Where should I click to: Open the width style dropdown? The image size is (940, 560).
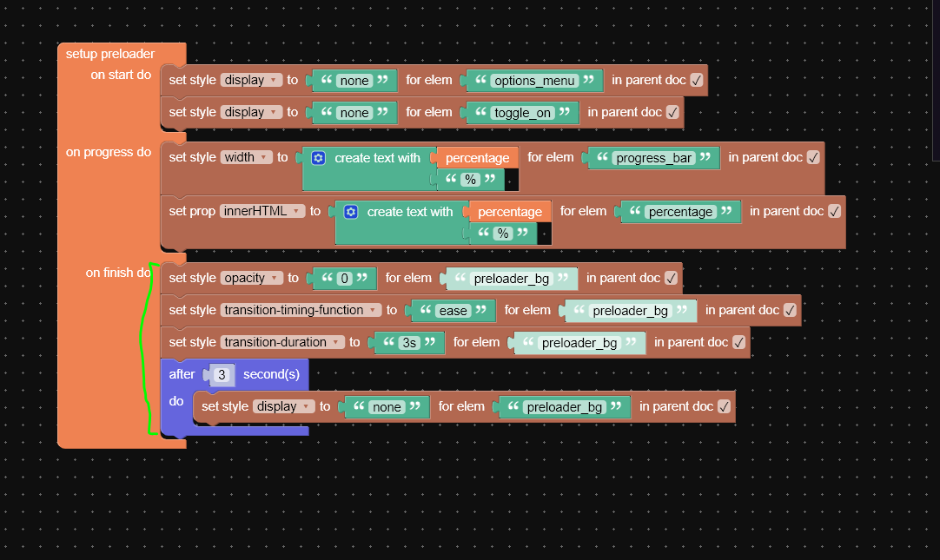(x=247, y=157)
